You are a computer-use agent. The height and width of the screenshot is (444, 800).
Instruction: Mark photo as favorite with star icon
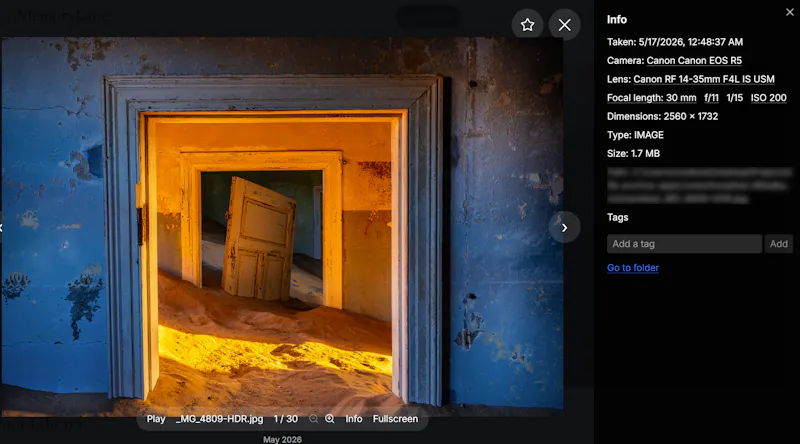pos(528,24)
